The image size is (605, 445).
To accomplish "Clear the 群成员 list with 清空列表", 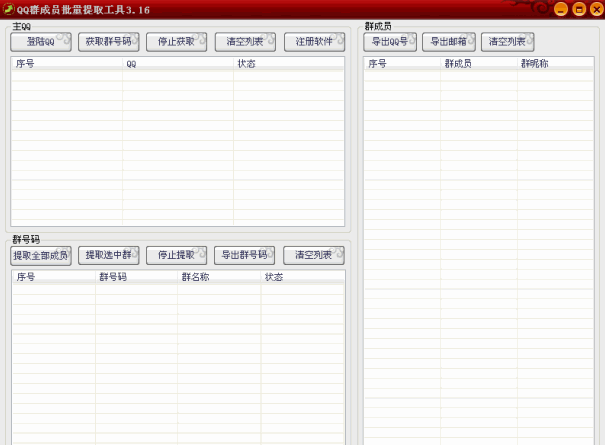I will click(x=507, y=42).
